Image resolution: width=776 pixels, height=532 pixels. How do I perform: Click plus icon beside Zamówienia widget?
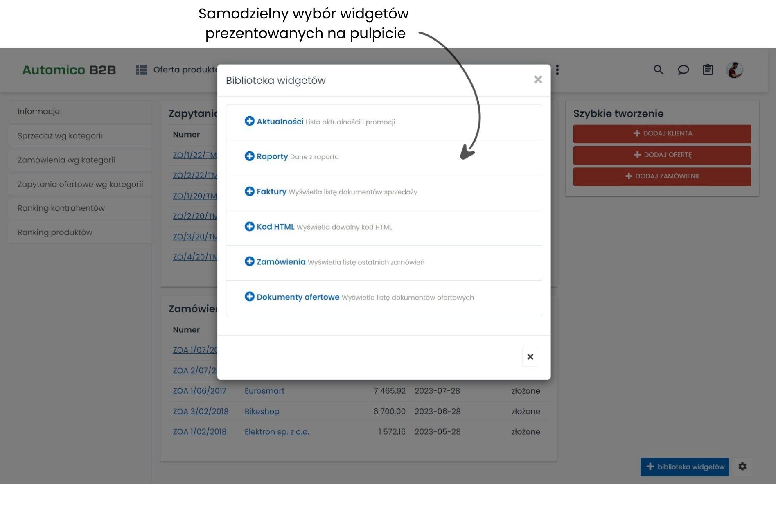(x=249, y=261)
